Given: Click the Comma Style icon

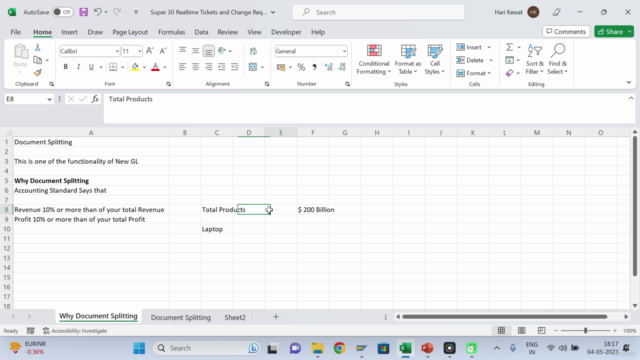Looking at the screenshot, I should pyautogui.click(x=314, y=67).
